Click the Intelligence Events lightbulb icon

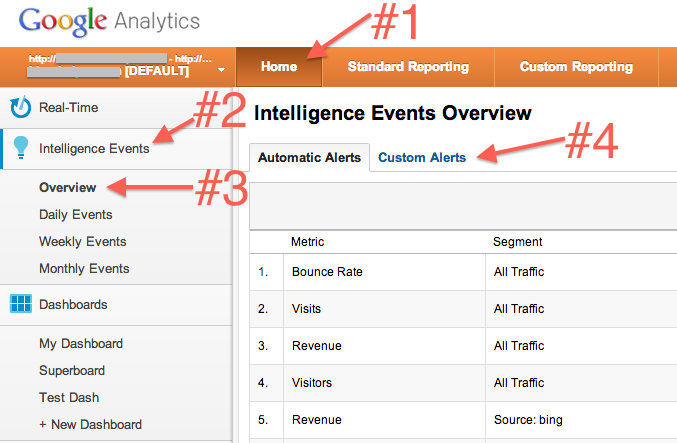(21, 148)
